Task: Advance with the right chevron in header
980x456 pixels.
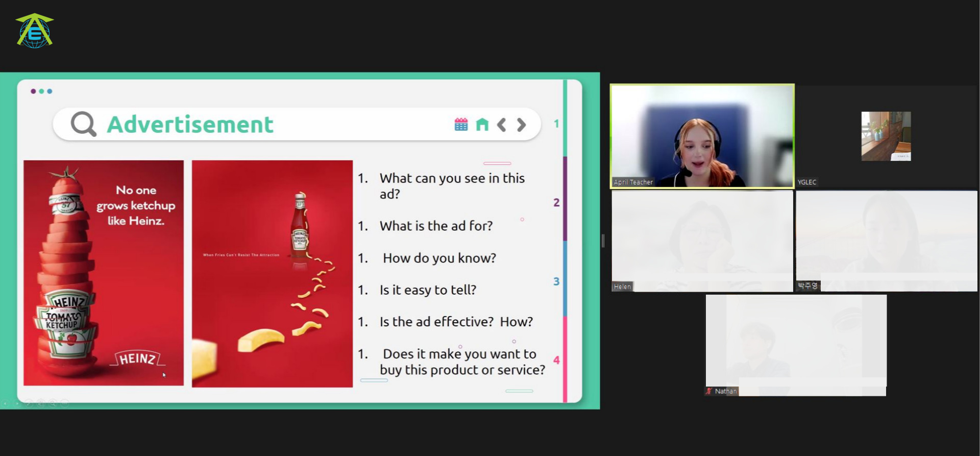Action: tap(521, 125)
